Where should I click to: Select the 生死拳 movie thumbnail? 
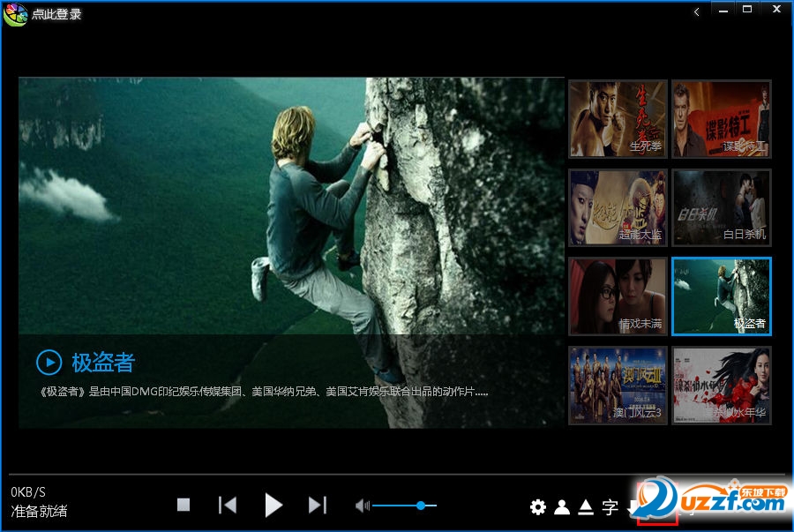(x=618, y=119)
